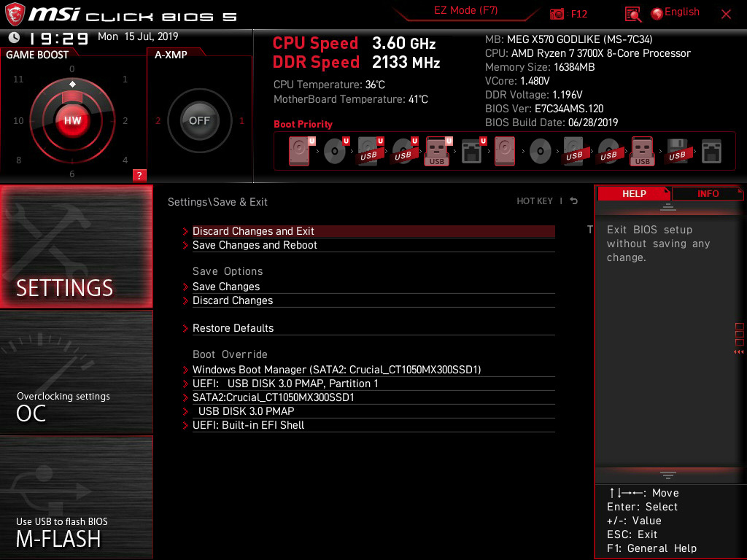The height and width of the screenshot is (560, 747).
Task: Click the grip handle below the help text
Action: pyautogui.click(x=667, y=475)
